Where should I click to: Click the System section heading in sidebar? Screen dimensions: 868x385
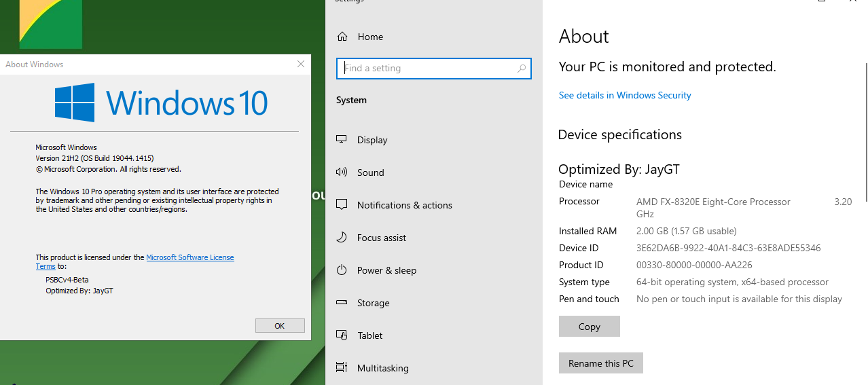(351, 100)
